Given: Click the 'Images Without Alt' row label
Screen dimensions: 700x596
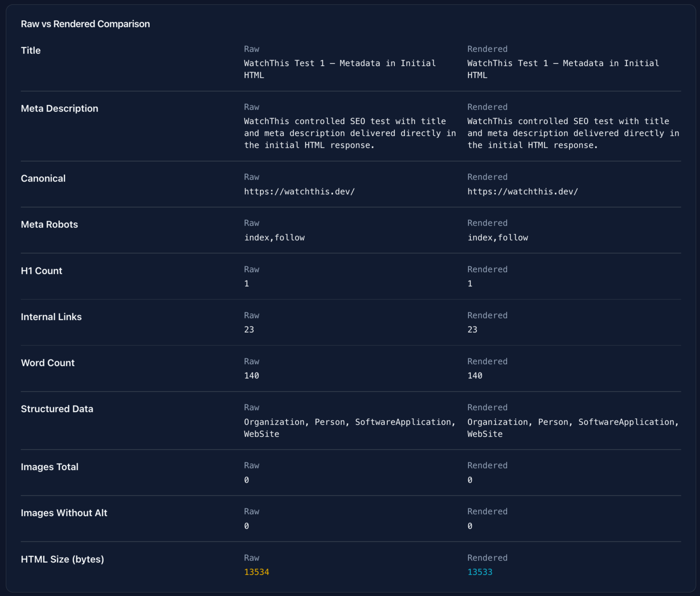Looking at the screenshot, I should 64,513.
